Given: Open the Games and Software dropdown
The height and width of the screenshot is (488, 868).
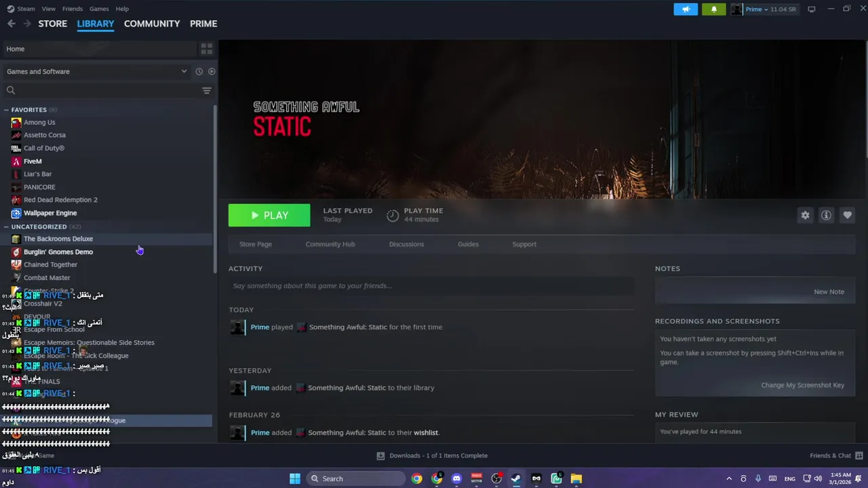Looking at the screenshot, I should [96, 71].
